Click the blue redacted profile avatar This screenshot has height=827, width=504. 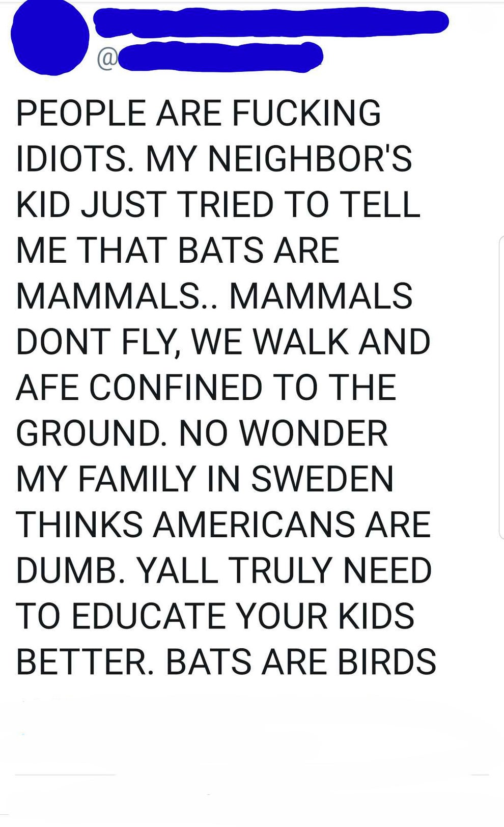(x=49, y=36)
